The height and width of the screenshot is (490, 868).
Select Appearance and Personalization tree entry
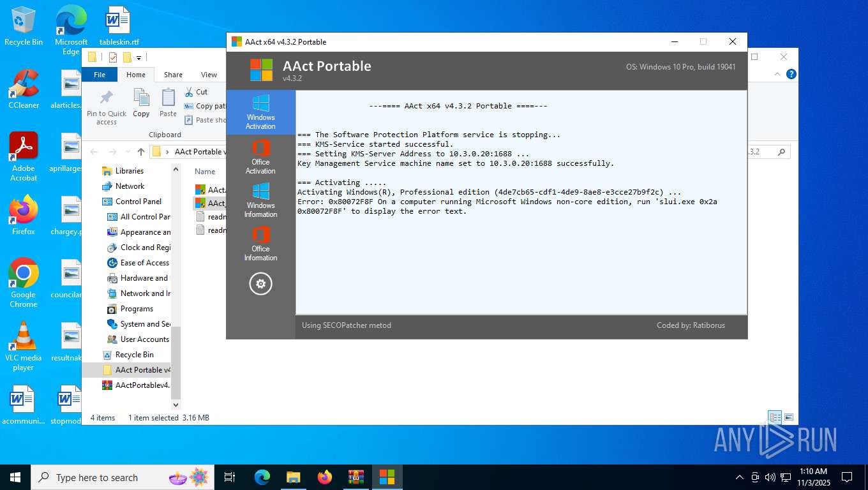pos(138,232)
